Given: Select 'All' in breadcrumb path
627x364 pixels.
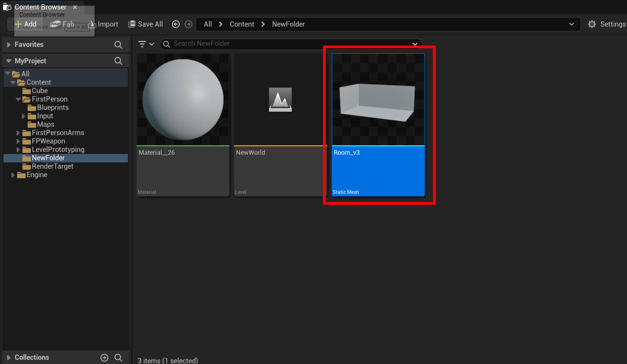Looking at the screenshot, I should 208,24.
